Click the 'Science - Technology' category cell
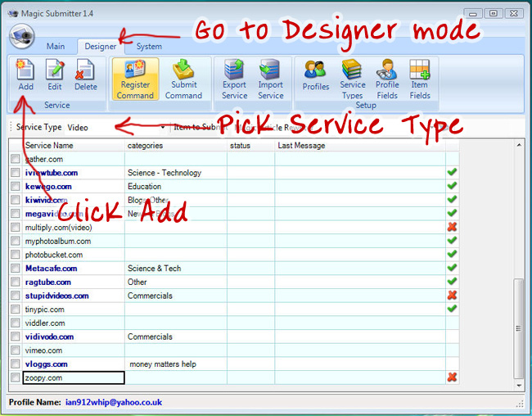The height and width of the screenshot is (416, 532). [176, 173]
